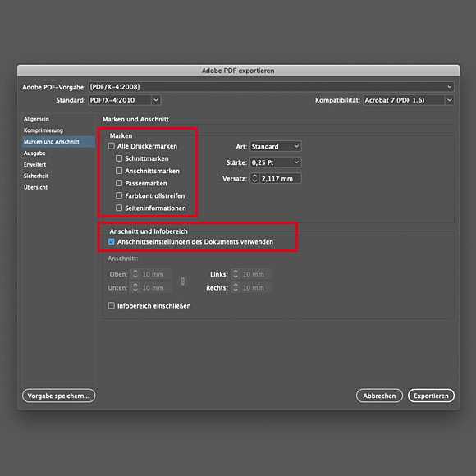Enable the Alle Druckermarken checkbox
Viewport: 476px width, 476px height.
[112, 146]
